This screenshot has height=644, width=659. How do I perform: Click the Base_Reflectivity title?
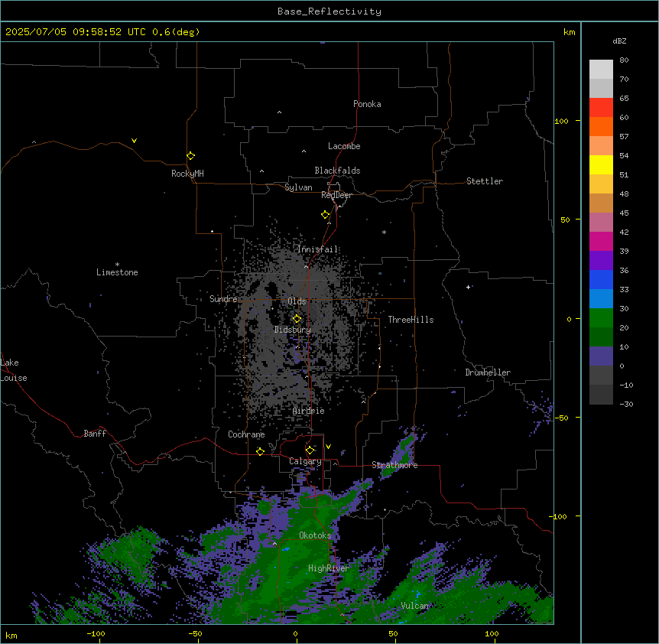(x=329, y=11)
